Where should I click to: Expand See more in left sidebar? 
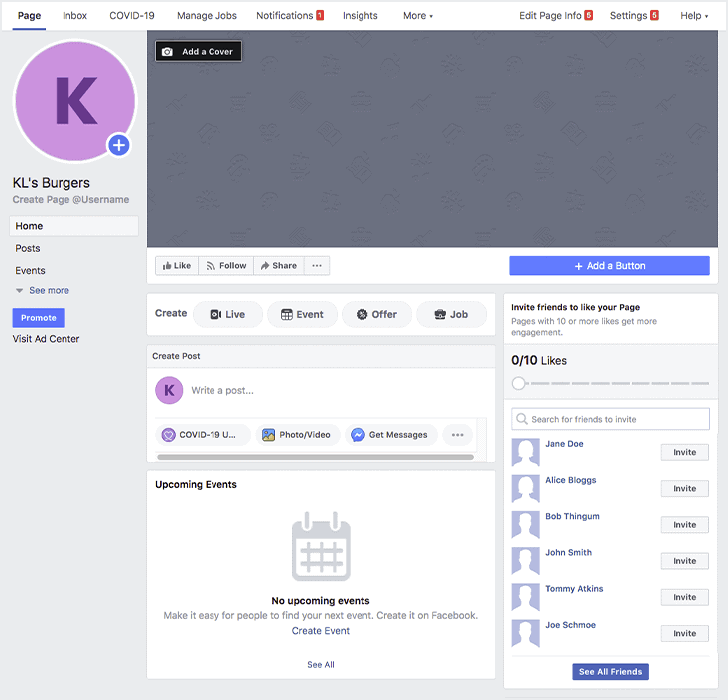[43, 290]
